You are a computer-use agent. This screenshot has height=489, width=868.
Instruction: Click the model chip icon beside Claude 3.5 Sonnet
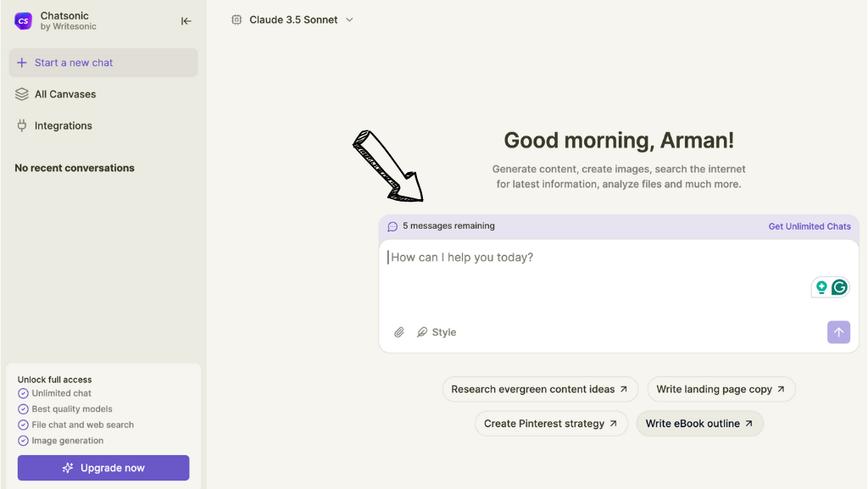point(236,19)
